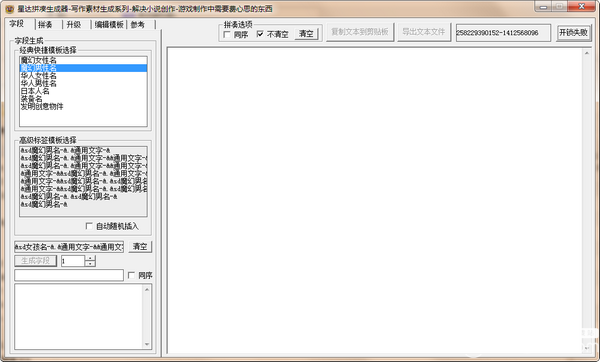Click the app icon in title bar
Viewport: 600px width, 362px height.
(10, 8)
